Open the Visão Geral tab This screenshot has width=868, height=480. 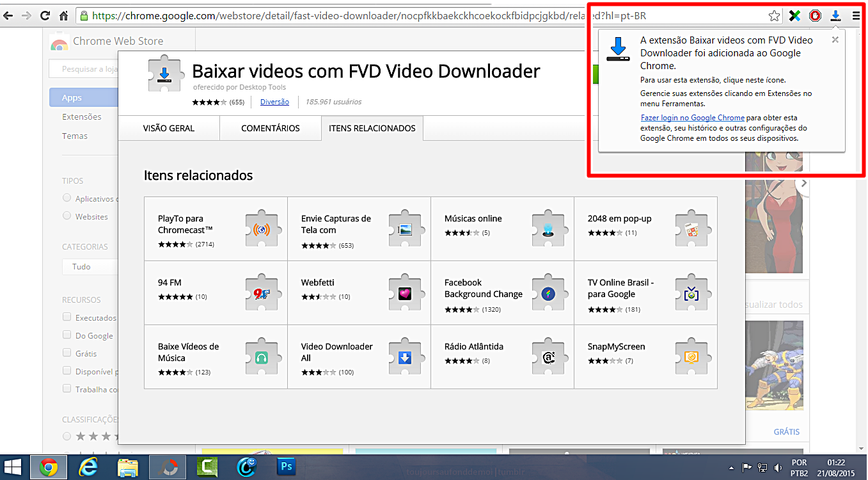169,128
